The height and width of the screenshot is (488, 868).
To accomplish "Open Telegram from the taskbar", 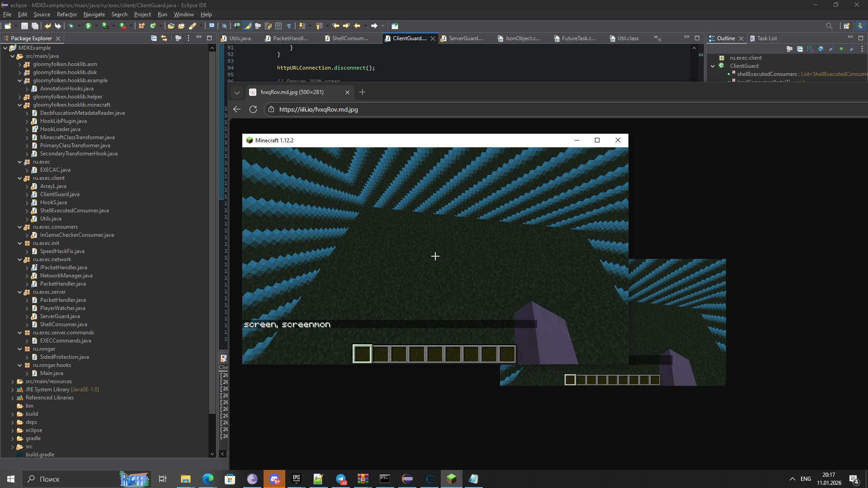I will point(341,479).
